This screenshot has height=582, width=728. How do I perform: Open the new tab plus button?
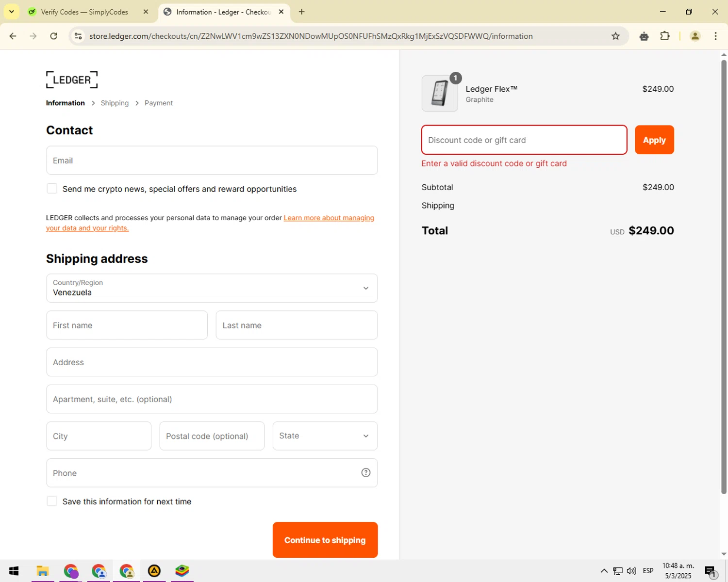[x=302, y=12]
